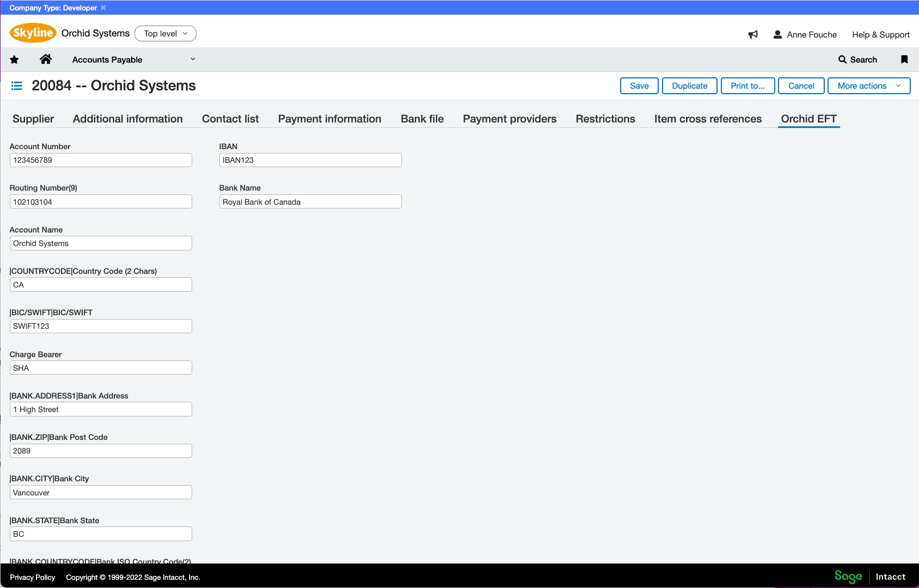Screen dimensions: 919x588
Task: Open the Contact list tab
Action: 230,119
